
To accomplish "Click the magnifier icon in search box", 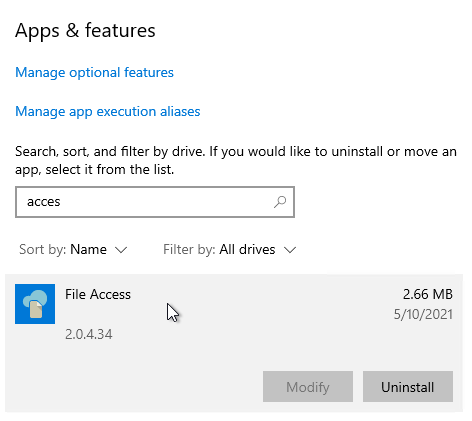I will (280, 202).
